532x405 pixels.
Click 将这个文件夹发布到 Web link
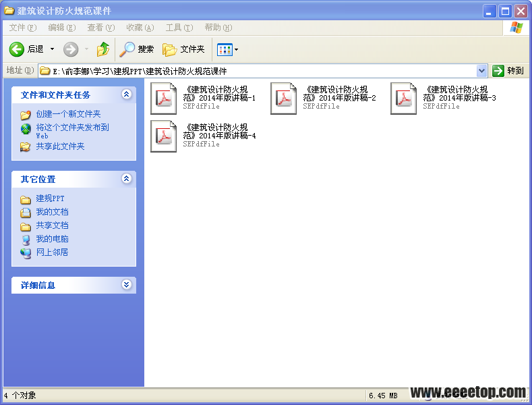73,131
